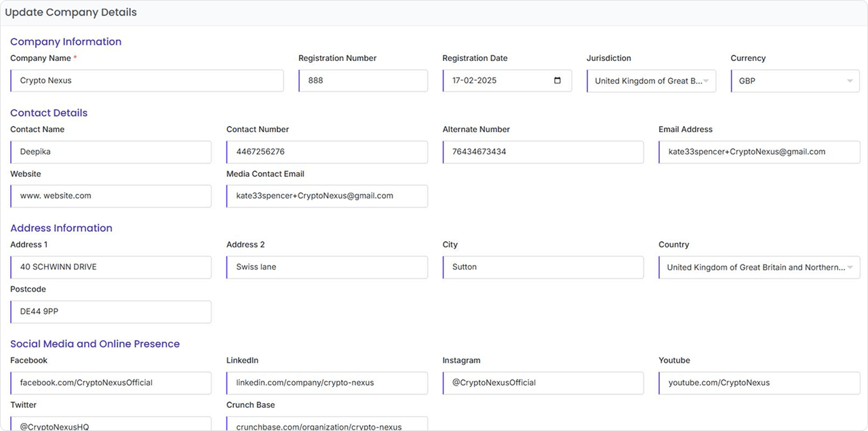Screen dimensions: 868x431
Task: Click the Address 1 field
Action: pos(111,267)
